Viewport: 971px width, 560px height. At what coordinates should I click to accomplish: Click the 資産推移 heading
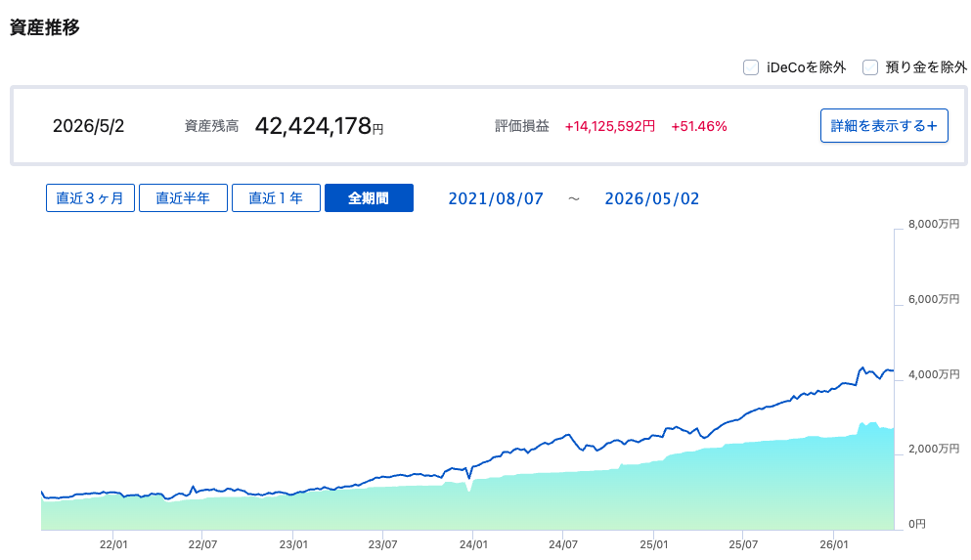[45, 27]
